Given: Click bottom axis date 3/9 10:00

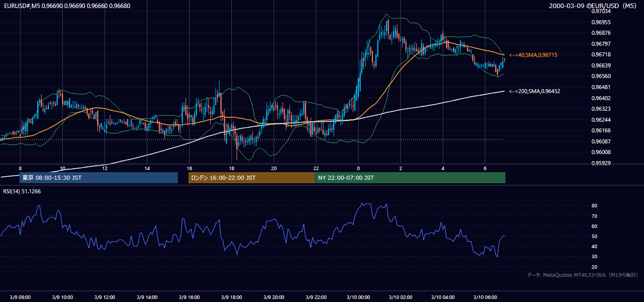Looking at the screenshot, I should pos(62,297).
